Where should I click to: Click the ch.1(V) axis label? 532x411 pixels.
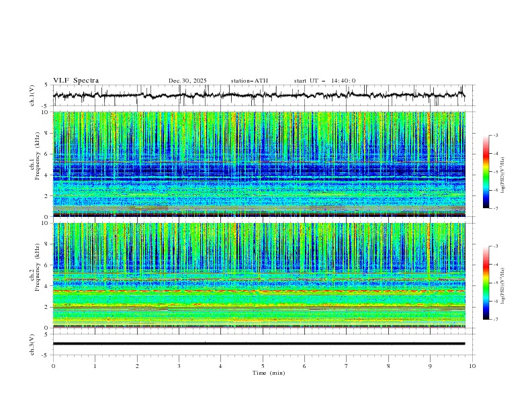pyautogui.click(x=32, y=95)
